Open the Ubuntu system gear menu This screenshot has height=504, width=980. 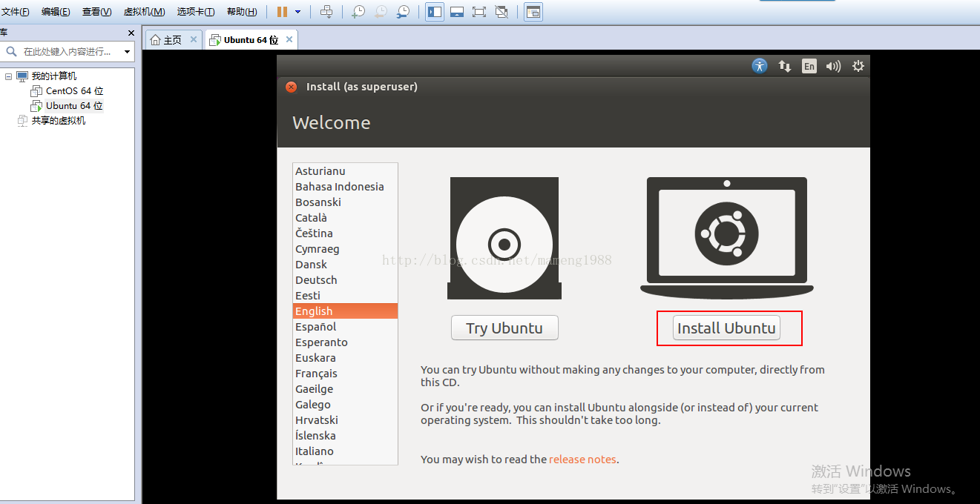(858, 66)
